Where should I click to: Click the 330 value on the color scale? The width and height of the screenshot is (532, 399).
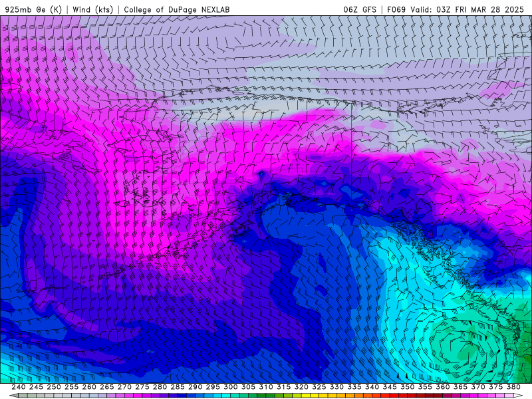pos(336,387)
